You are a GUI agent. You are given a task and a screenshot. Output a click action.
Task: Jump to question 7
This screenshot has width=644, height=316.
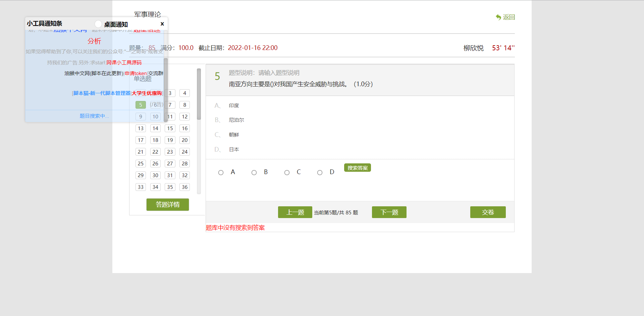click(170, 105)
